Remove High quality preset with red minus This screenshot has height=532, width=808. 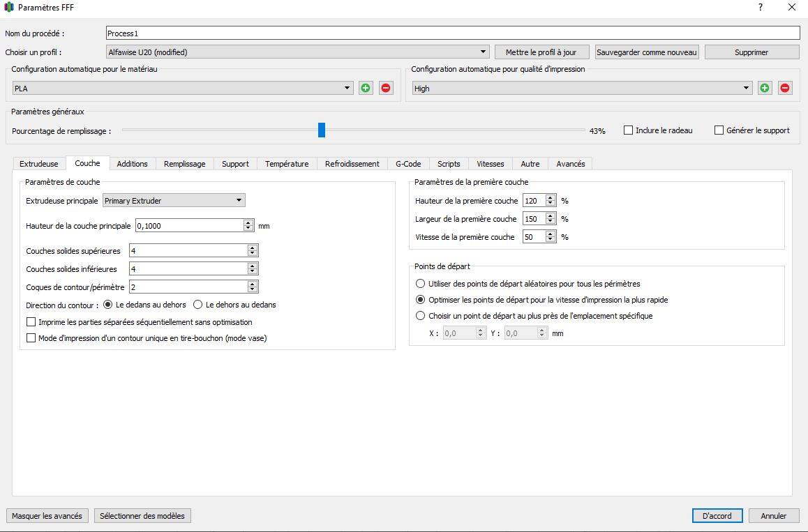(785, 88)
